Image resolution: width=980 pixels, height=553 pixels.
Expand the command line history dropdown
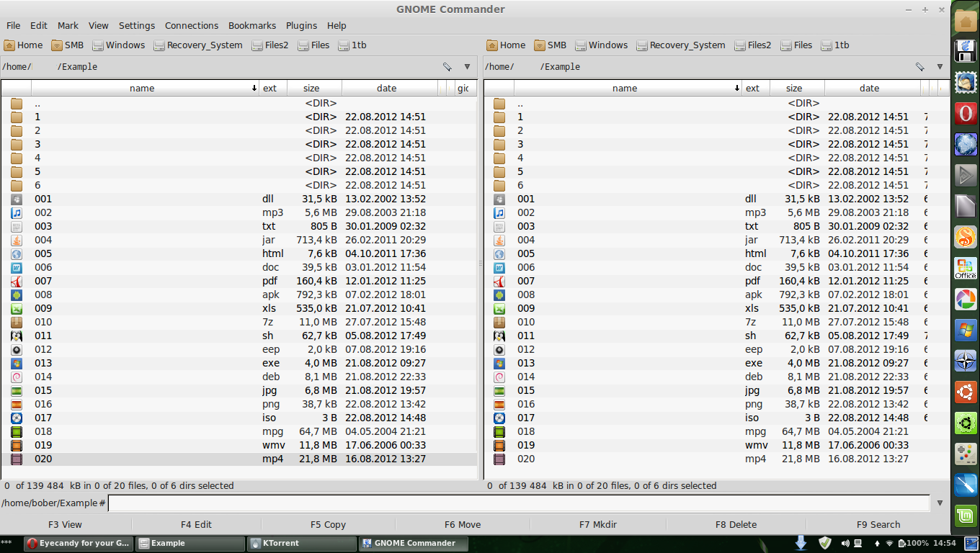point(940,503)
